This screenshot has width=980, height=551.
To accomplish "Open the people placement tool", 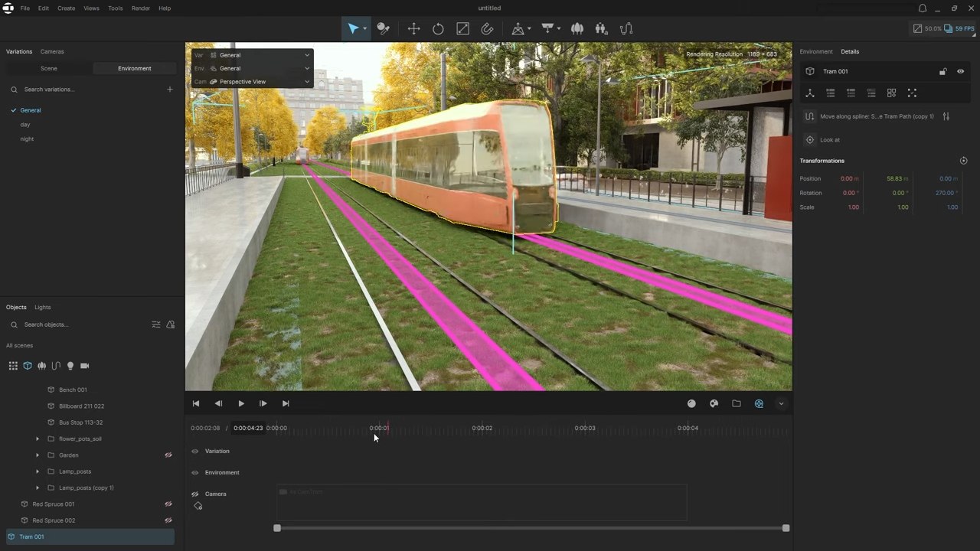I will coord(601,28).
